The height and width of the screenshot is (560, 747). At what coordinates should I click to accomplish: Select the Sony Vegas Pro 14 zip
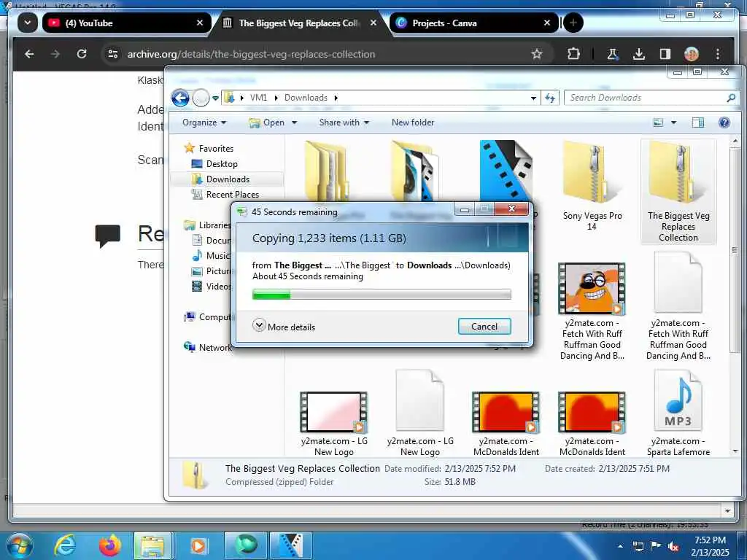coord(592,186)
